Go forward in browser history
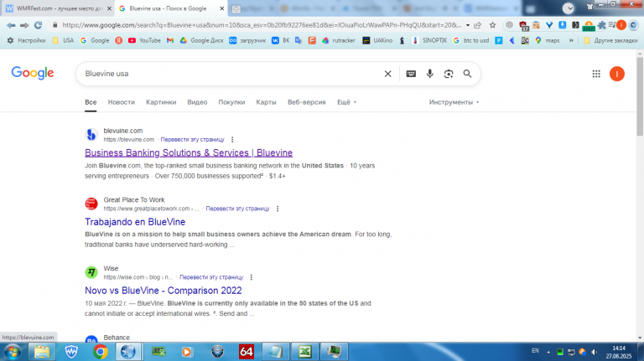Viewport: 644px width, 361px height. tap(24, 25)
